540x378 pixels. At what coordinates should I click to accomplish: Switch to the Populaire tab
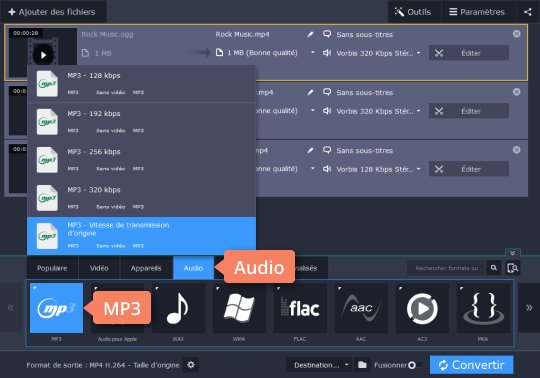coord(52,268)
